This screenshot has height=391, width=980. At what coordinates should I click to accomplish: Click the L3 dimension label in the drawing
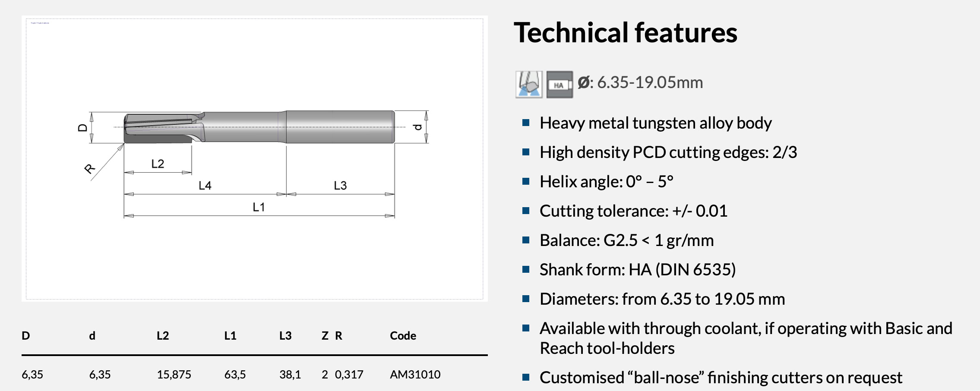(x=340, y=186)
